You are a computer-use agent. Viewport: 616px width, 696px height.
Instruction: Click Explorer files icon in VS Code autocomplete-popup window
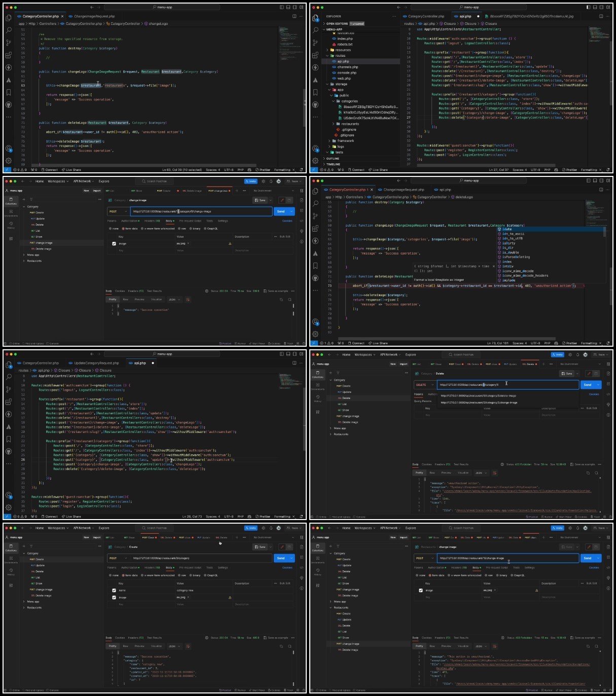[x=315, y=191]
